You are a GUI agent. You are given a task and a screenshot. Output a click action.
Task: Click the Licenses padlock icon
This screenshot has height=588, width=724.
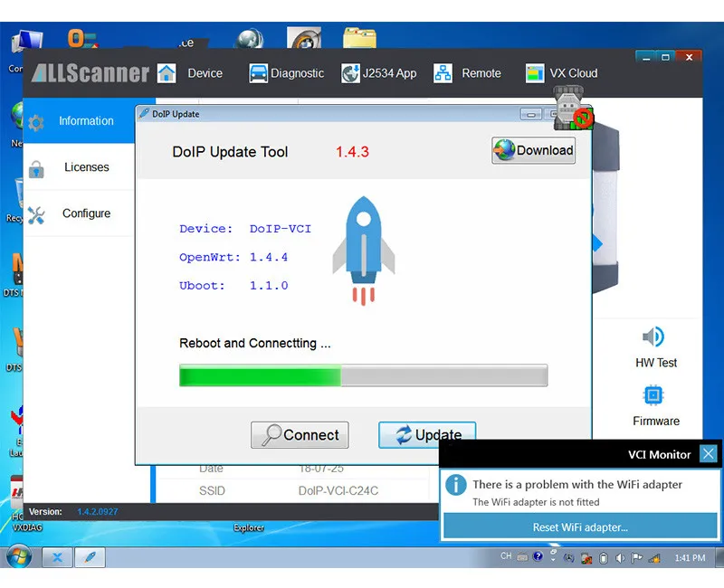[x=36, y=169]
